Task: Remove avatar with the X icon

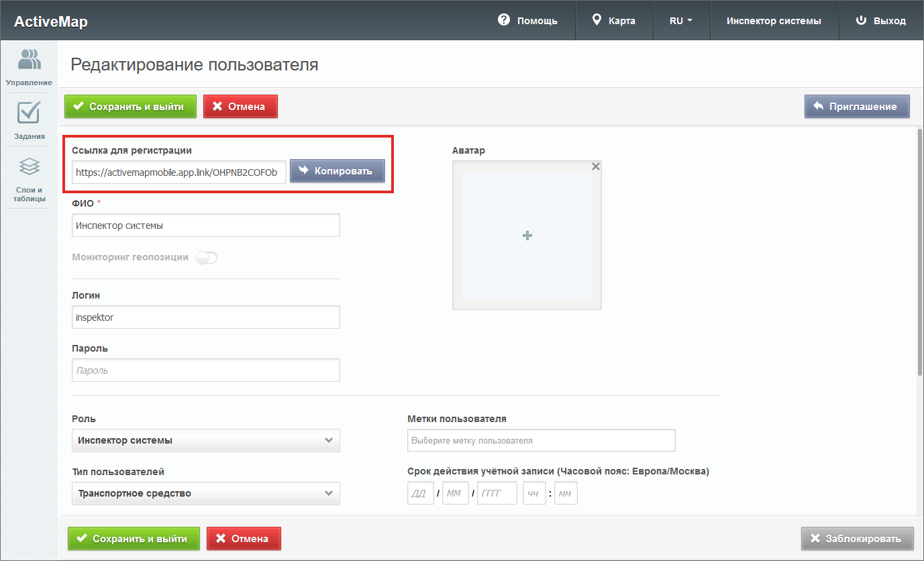Action: [x=595, y=166]
